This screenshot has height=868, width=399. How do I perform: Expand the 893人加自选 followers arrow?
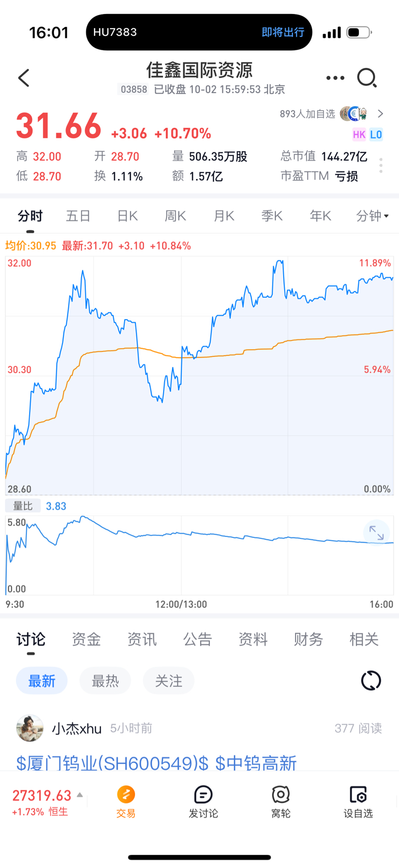[380, 114]
